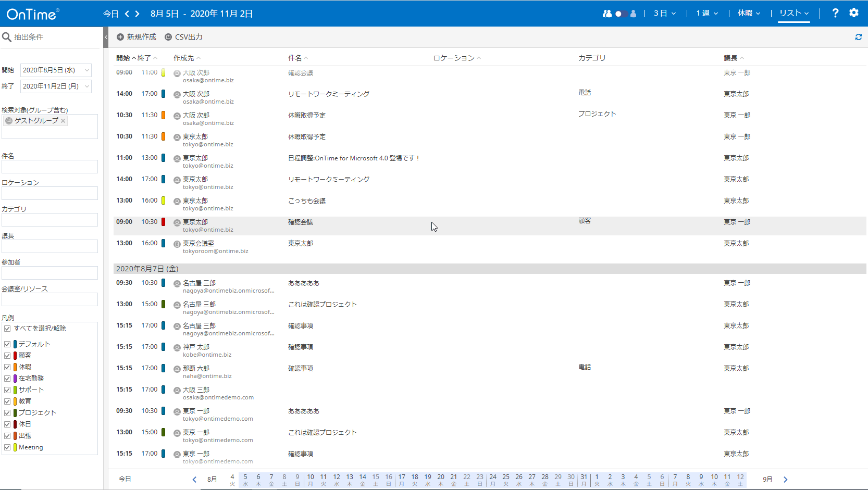The width and height of the screenshot is (868, 490).
Task: Expand the 1週 view dropdown
Action: pyautogui.click(x=707, y=14)
